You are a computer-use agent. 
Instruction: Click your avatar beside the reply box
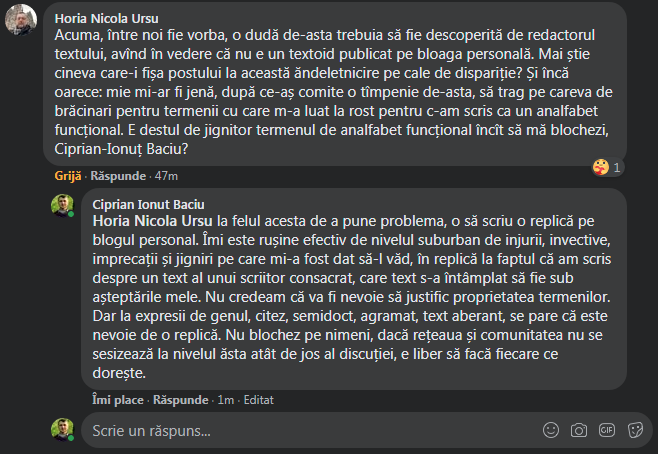pos(64,430)
